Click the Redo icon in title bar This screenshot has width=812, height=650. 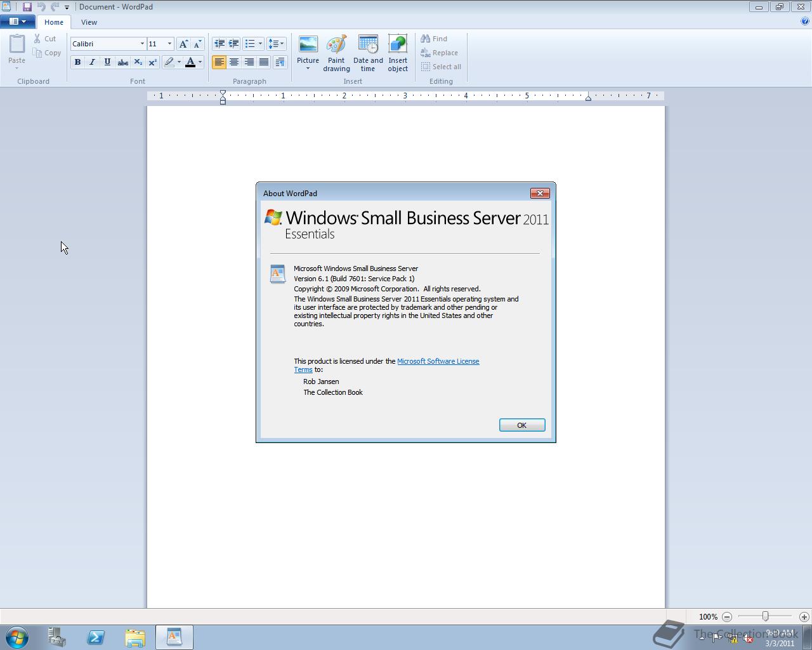55,7
